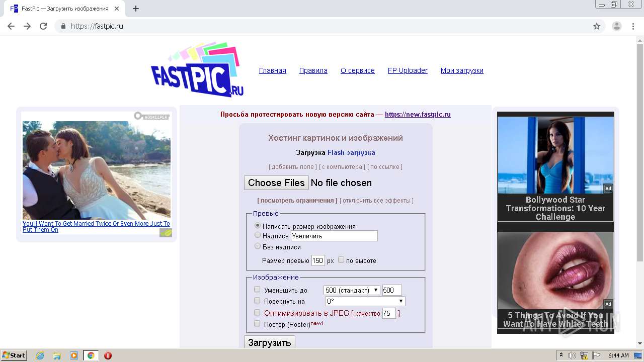Screen dimensions: 644x362
Task: Click the 6:44 AM clock
Action: pyautogui.click(x=618, y=355)
